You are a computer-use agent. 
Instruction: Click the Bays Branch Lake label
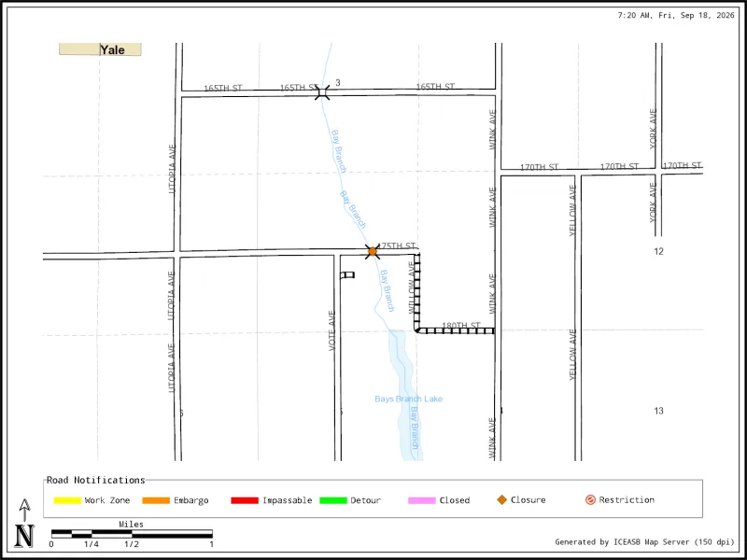point(408,399)
